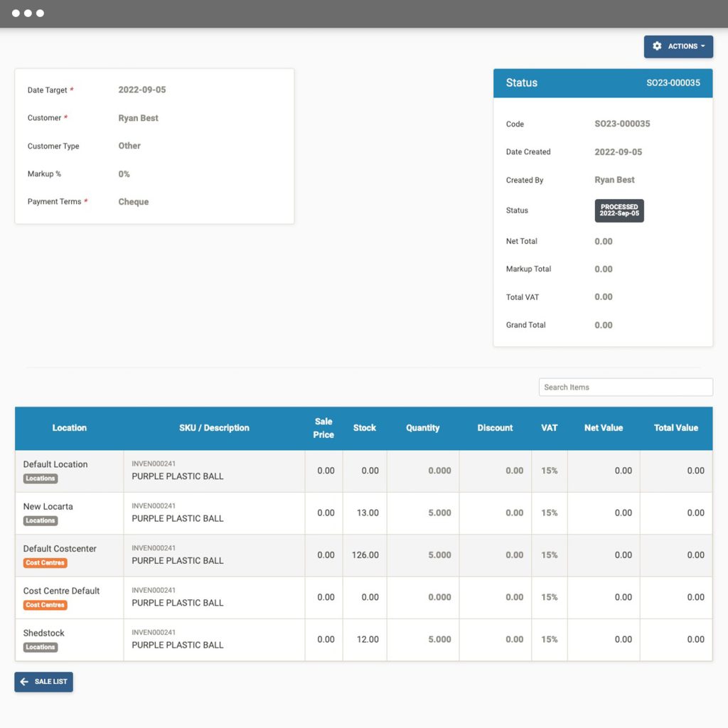Click the Grand Total value 0.00

pos(604,326)
